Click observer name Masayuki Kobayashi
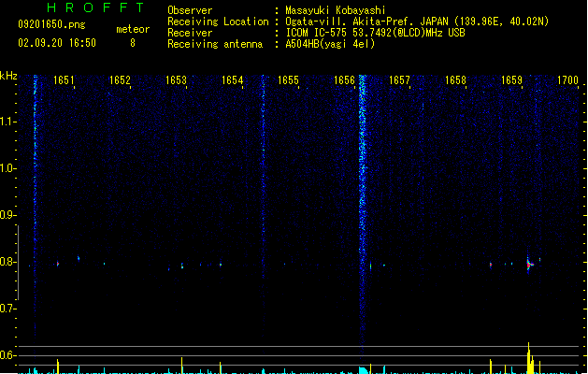This screenshot has height=374, width=588. [x=336, y=10]
